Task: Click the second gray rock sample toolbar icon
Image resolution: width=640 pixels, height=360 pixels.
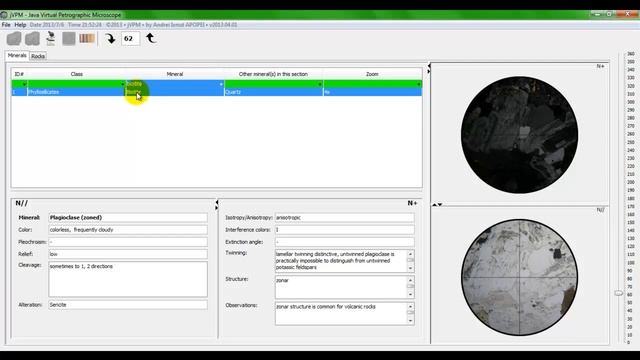Action: coord(32,39)
